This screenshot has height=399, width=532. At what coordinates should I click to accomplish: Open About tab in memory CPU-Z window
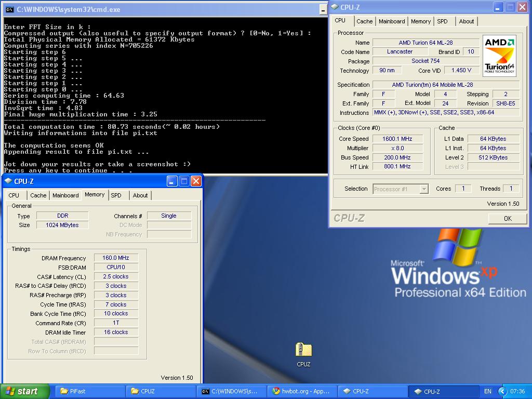click(140, 195)
